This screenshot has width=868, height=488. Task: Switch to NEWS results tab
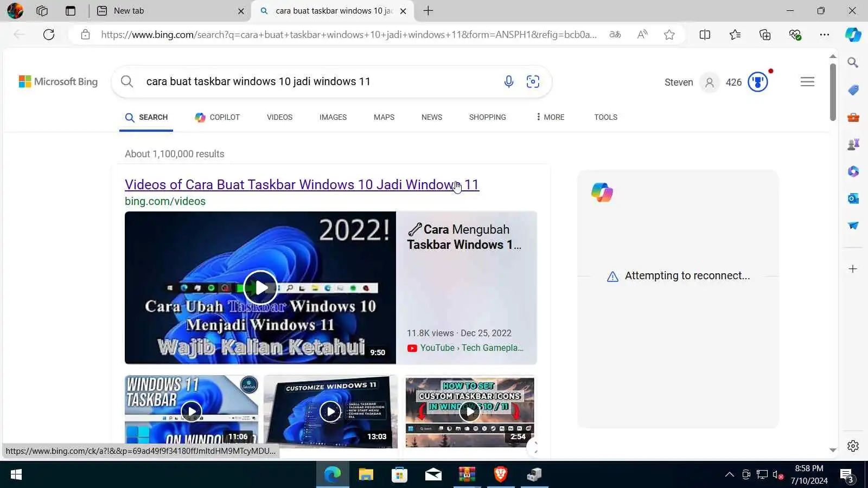(x=432, y=117)
